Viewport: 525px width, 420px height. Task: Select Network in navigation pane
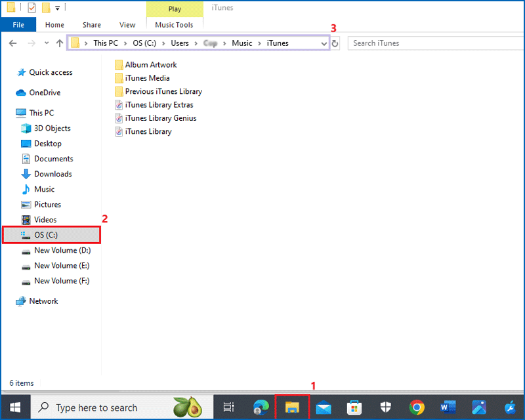37,301
